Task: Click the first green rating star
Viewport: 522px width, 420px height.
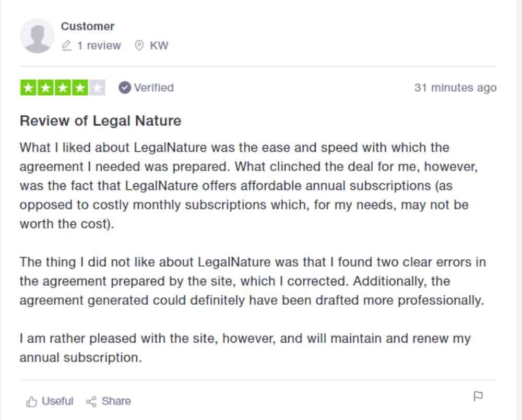Action: point(28,88)
